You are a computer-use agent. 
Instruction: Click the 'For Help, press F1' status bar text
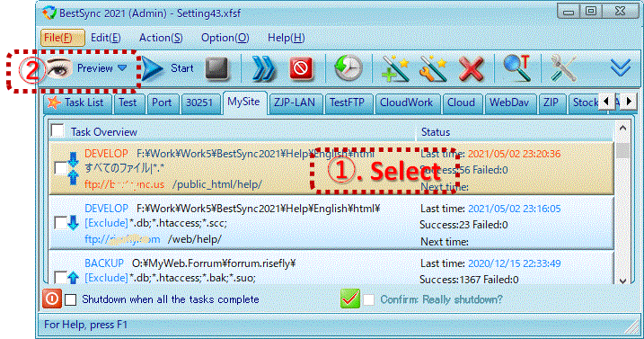coord(86,325)
